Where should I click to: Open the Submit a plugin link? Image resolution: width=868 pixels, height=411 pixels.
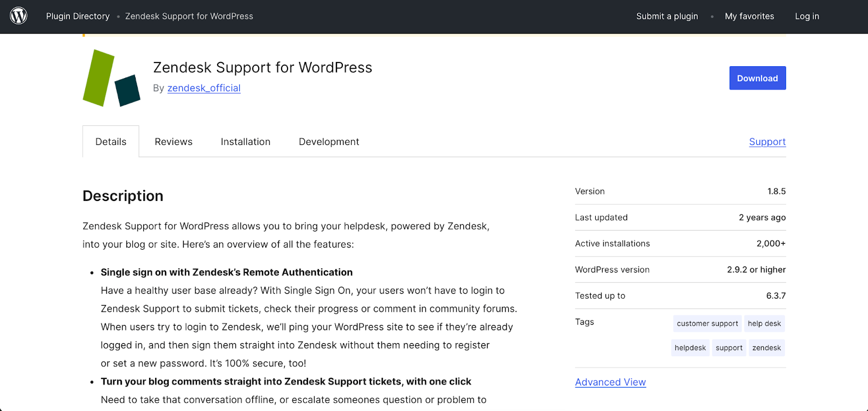coord(667,16)
